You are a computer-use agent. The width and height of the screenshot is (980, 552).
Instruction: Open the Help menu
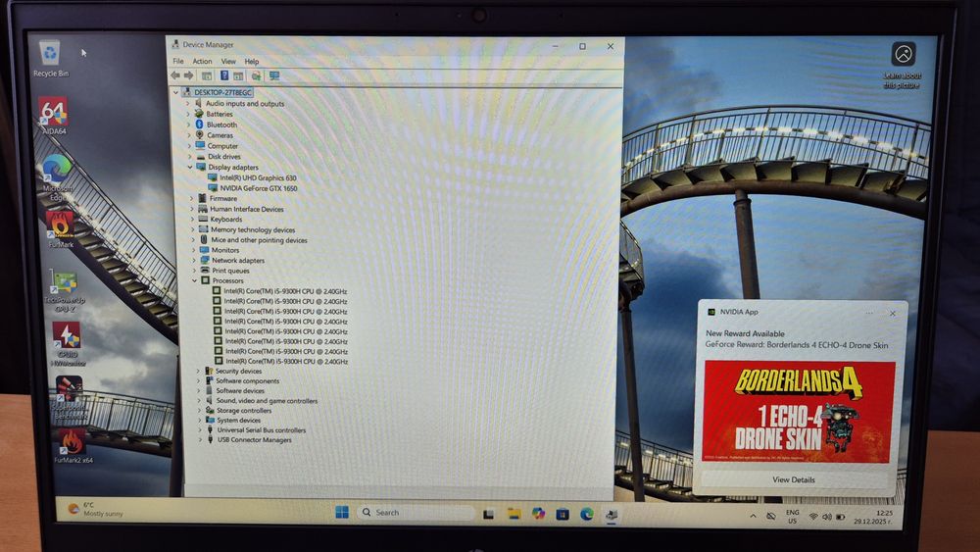point(251,61)
